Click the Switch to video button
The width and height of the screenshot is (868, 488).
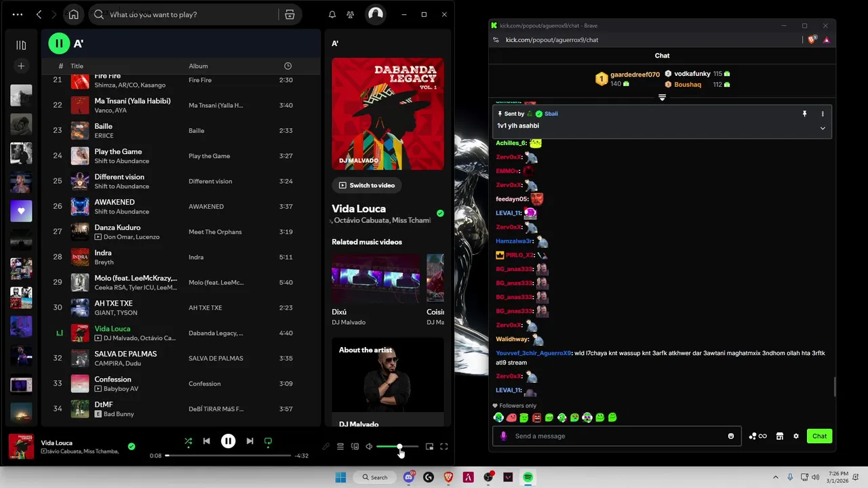[x=366, y=185]
